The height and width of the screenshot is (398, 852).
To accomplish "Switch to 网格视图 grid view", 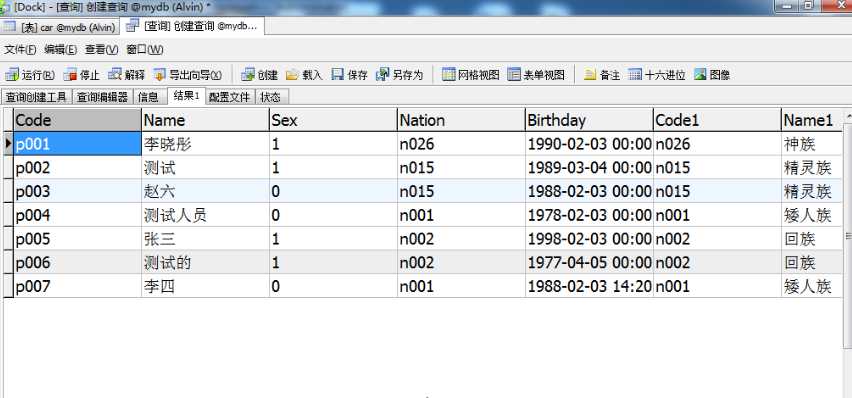I will (471, 75).
